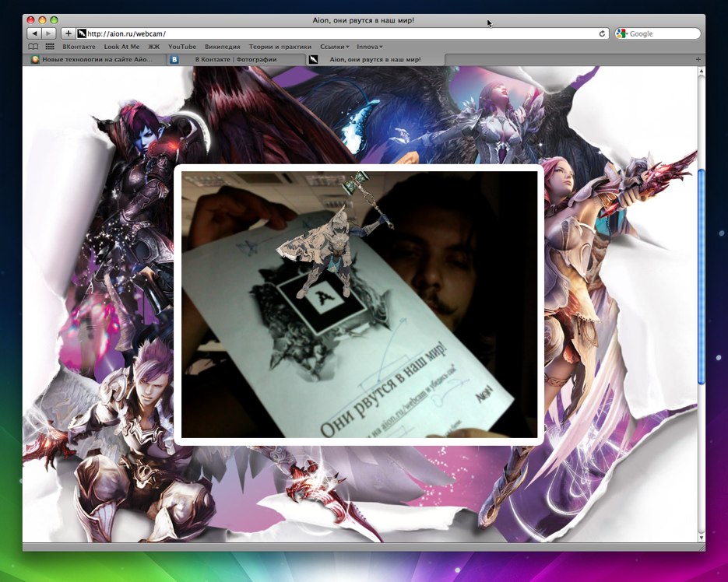Click the scrollbar down arrow
This screenshot has width=728, height=582.
[701, 538]
